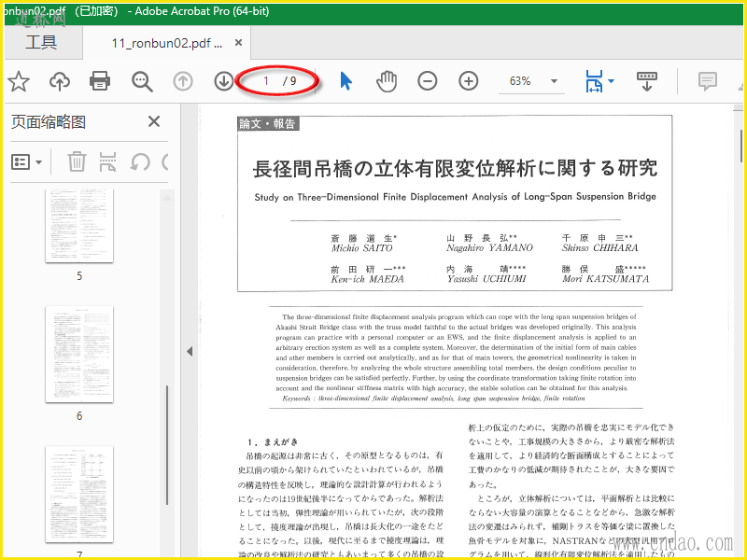Image resolution: width=747 pixels, height=560 pixels.
Task: Click the 論文・報告 label in document
Action: coord(268,124)
